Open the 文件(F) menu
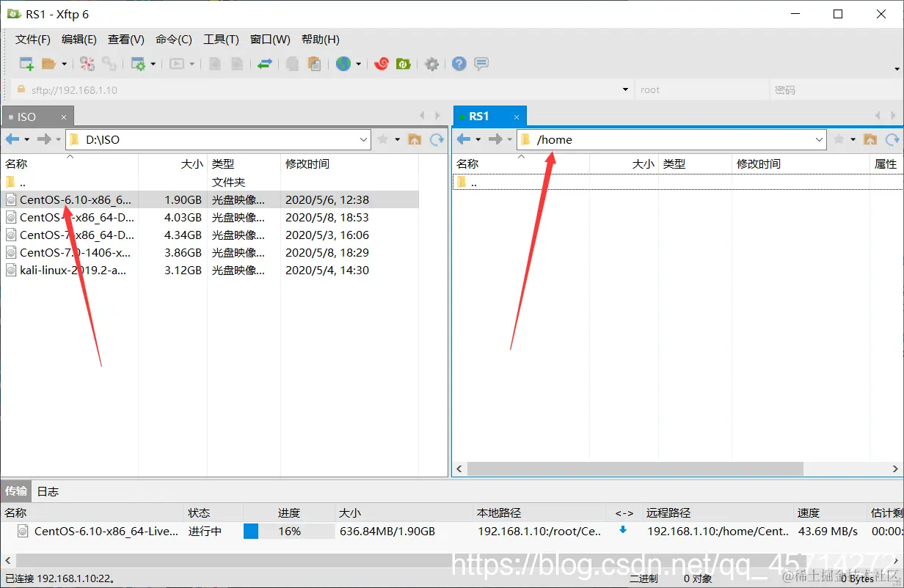Screen dimensions: 904x588 pyautogui.click(x=33, y=40)
